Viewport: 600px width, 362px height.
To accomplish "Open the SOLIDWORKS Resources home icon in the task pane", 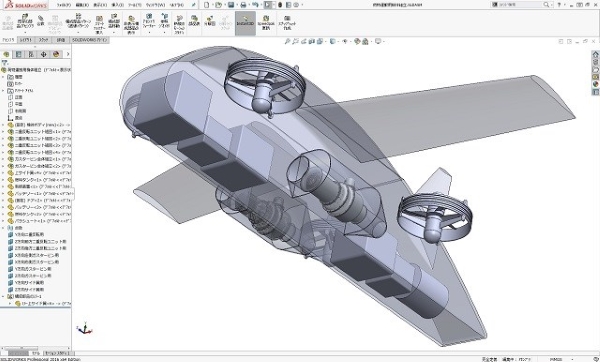I will click(x=595, y=54).
